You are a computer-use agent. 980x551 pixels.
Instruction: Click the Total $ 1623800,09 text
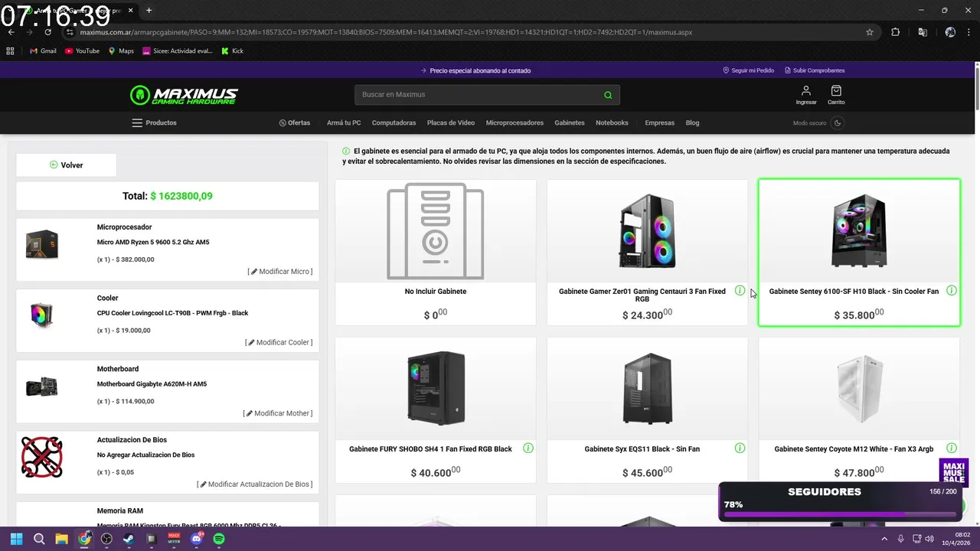(x=168, y=196)
